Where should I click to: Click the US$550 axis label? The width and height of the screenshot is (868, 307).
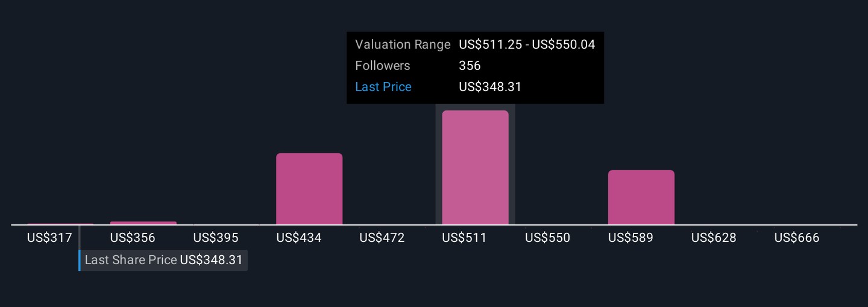pyautogui.click(x=547, y=238)
